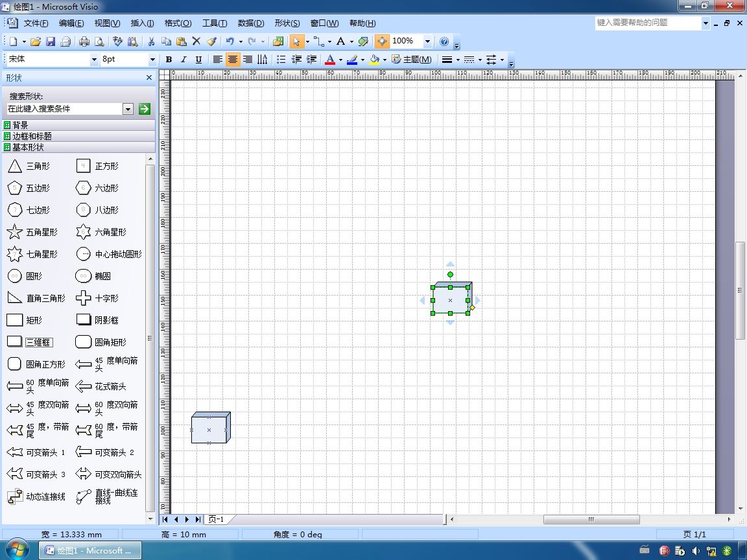Click the shape search input field
The width and height of the screenshot is (747, 560).
65,109
